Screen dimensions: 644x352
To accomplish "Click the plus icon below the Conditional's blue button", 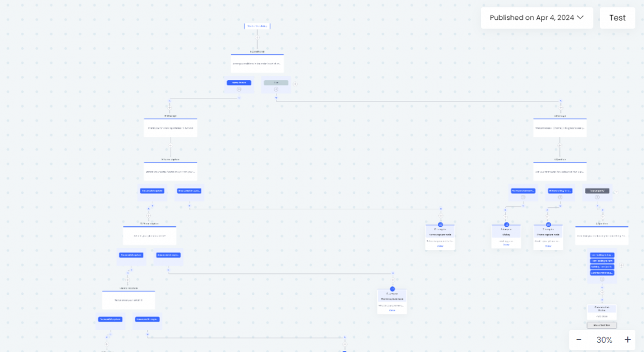I will pyautogui.click(x=239, y=89).
